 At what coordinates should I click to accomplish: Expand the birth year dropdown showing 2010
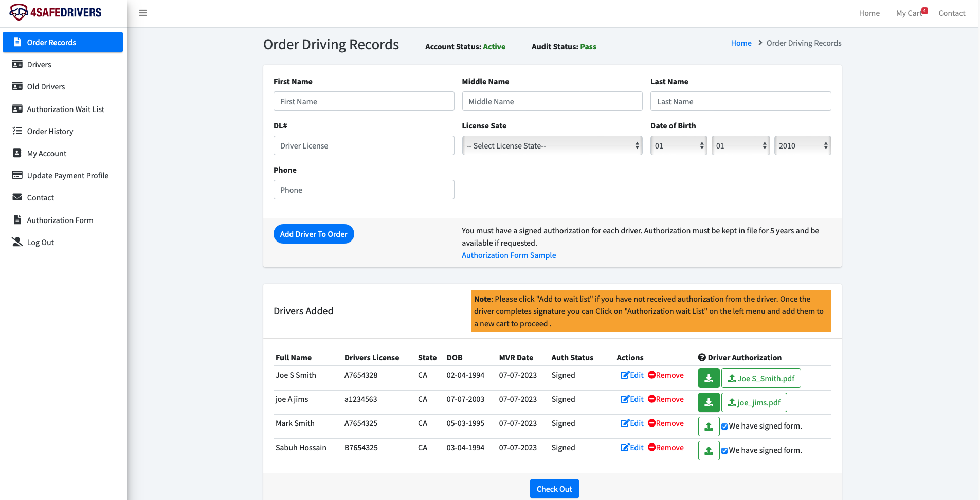pos(802,146)
